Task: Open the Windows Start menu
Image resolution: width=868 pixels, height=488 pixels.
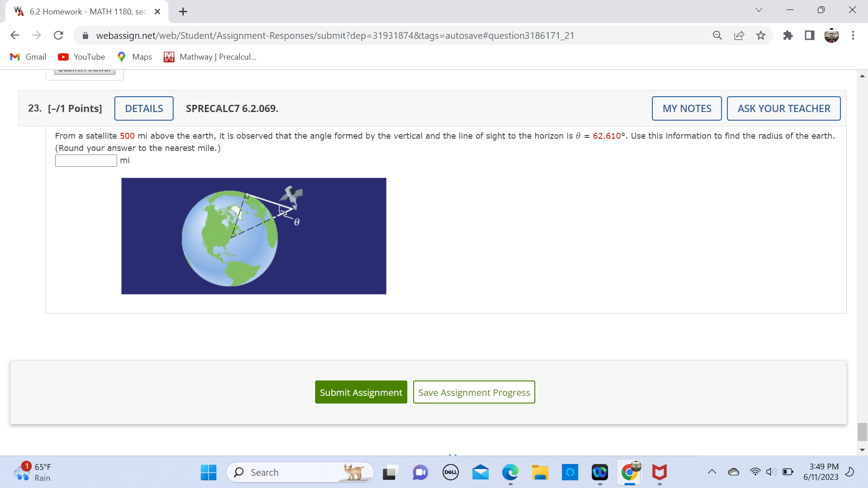Action: [208, 472]
